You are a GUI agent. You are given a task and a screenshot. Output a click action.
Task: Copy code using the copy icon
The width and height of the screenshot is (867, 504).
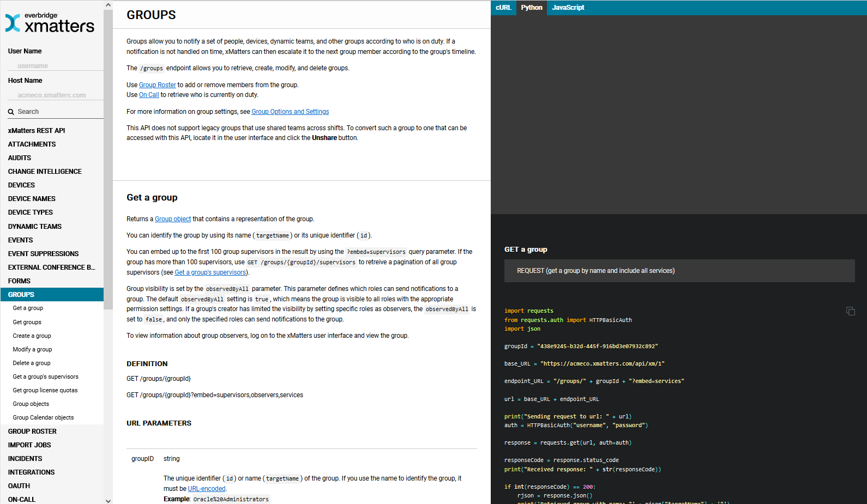850,311
